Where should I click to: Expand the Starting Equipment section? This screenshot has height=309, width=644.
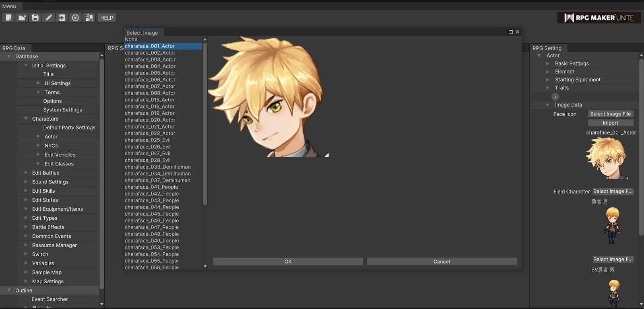click(547, 80)
